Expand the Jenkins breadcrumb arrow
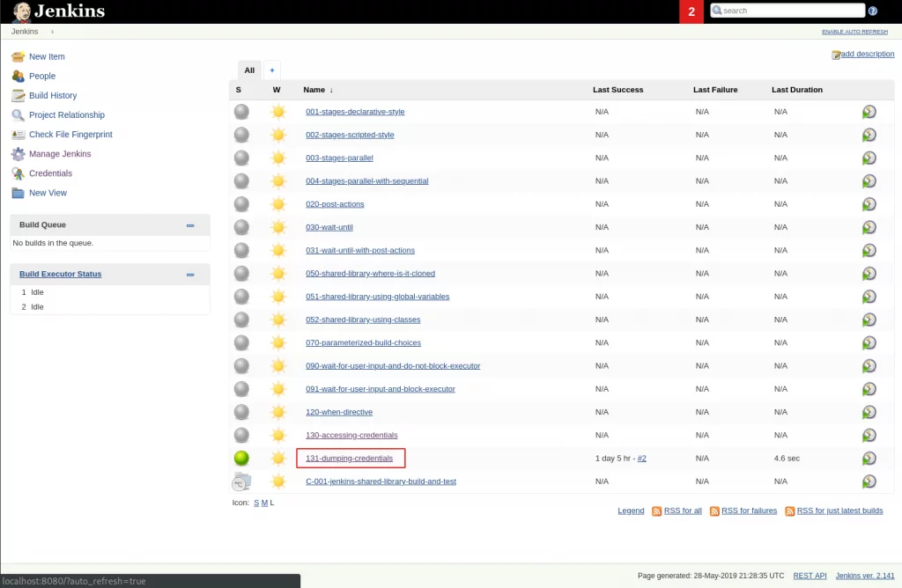 52,32
